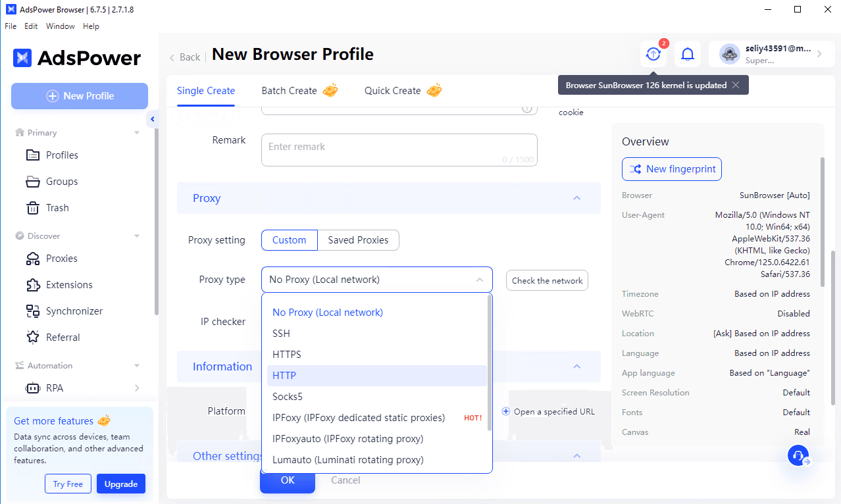Switch to the Batch Create tab
Image resolution: width=841 pixels, height=504 pixels.
point(288,90)
